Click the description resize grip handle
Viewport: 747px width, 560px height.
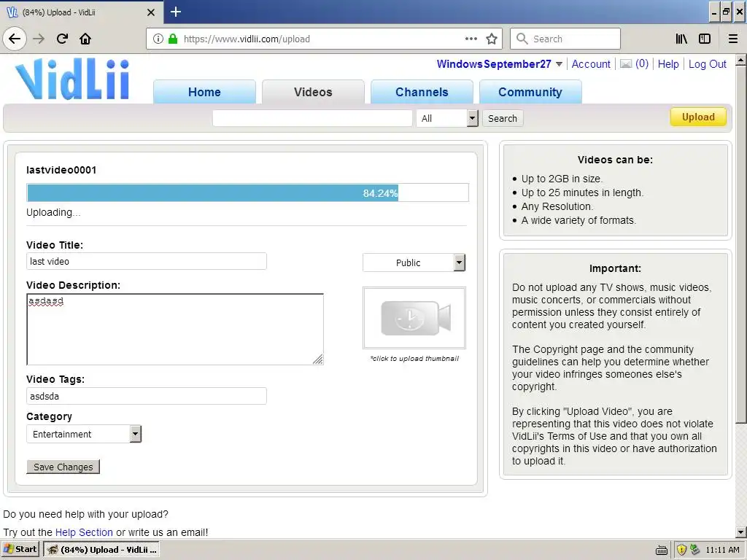click(x=318, y=359)
